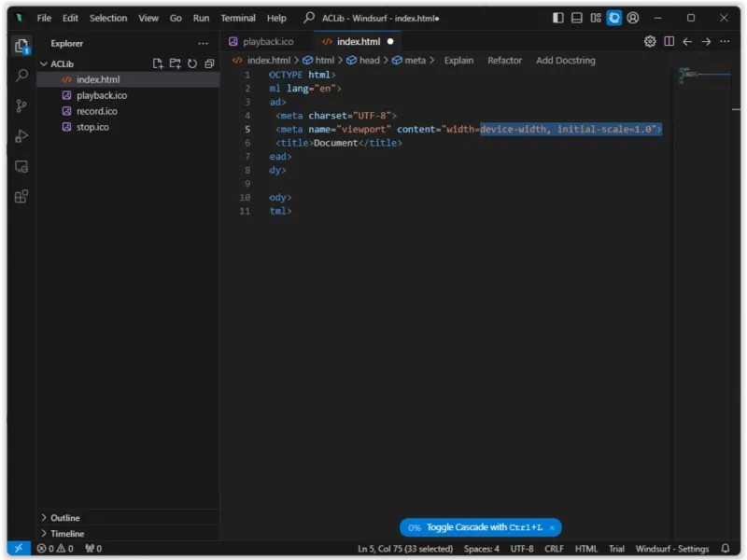Change encoding via UTF-8 status entry

click(522, 549)
